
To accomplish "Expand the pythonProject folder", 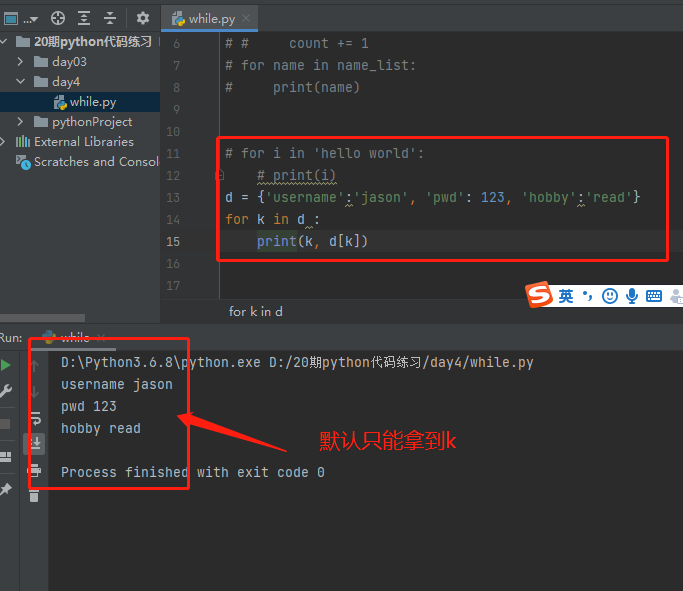I will [x=20, y=122].
